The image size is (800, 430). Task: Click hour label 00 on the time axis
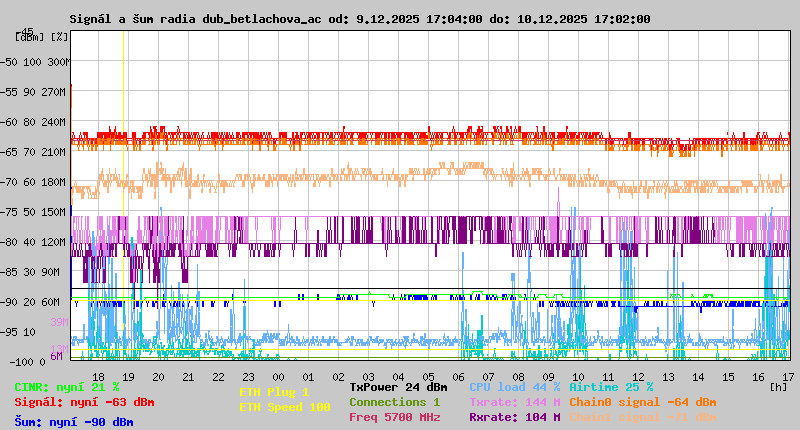coord(279,377)
